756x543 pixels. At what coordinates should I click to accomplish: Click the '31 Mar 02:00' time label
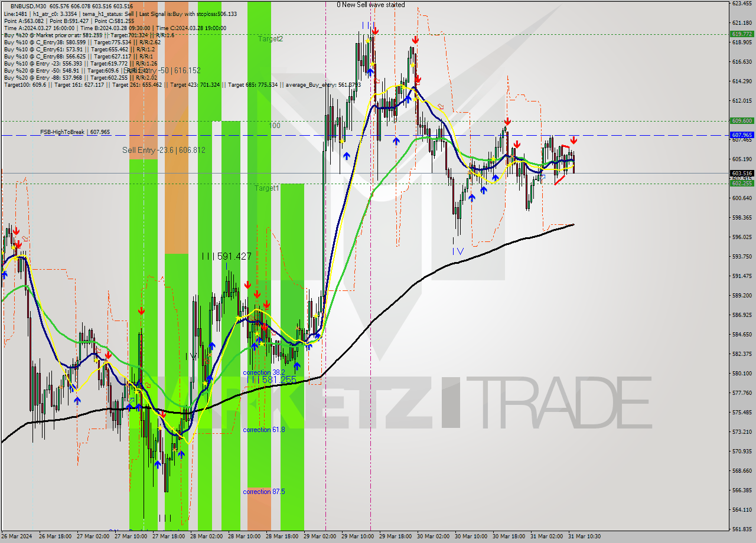pos(546,537)
